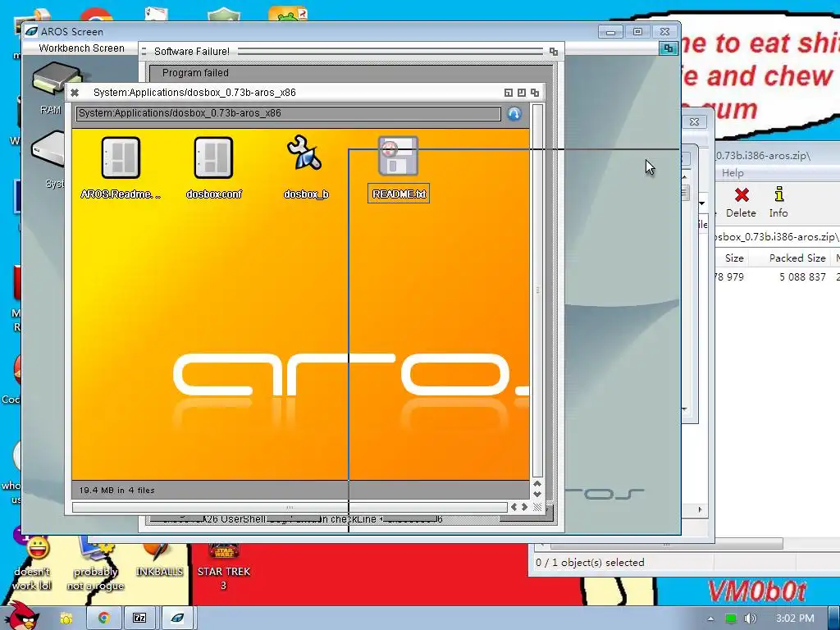The image size is (840, 630).
Task: Sort by Size column in 7-Zip
Action: tap(734, 258)
